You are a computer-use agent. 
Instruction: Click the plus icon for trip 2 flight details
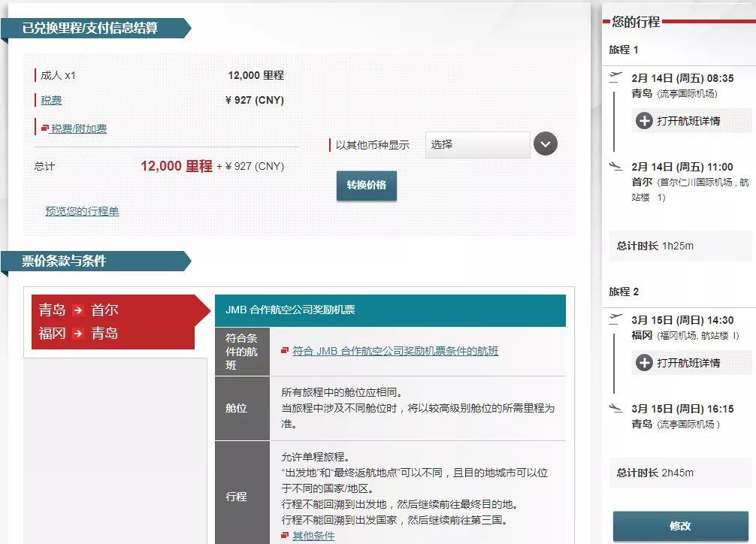644,363
